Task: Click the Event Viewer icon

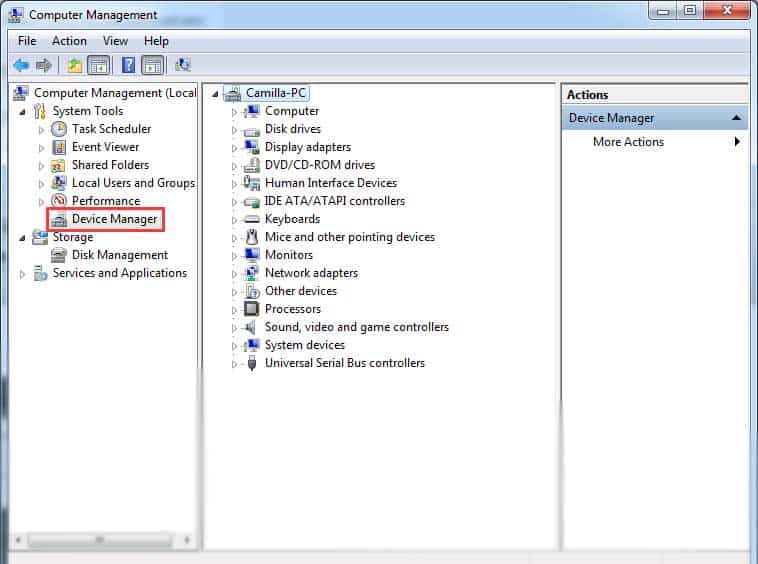Action: (59, 147)
